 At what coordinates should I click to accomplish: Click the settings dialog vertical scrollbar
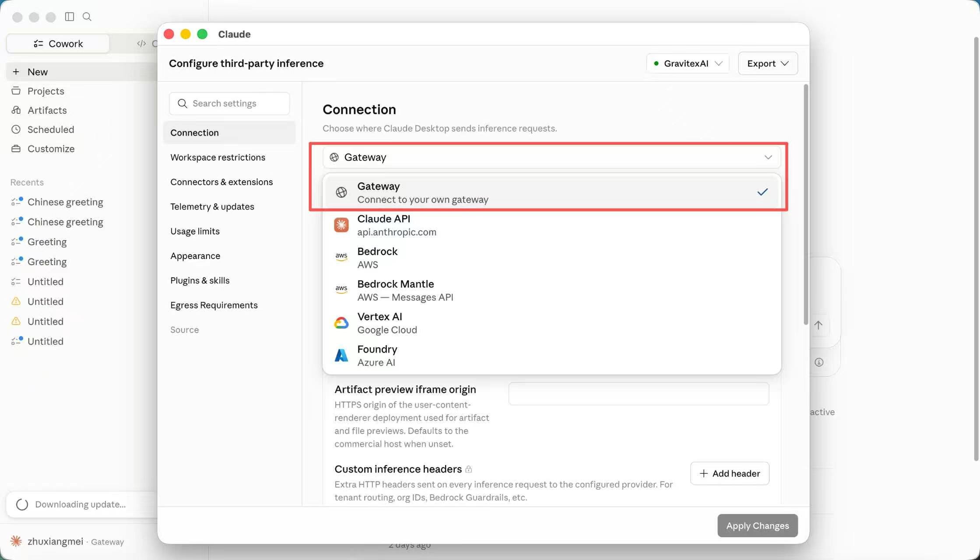(806, 205)
